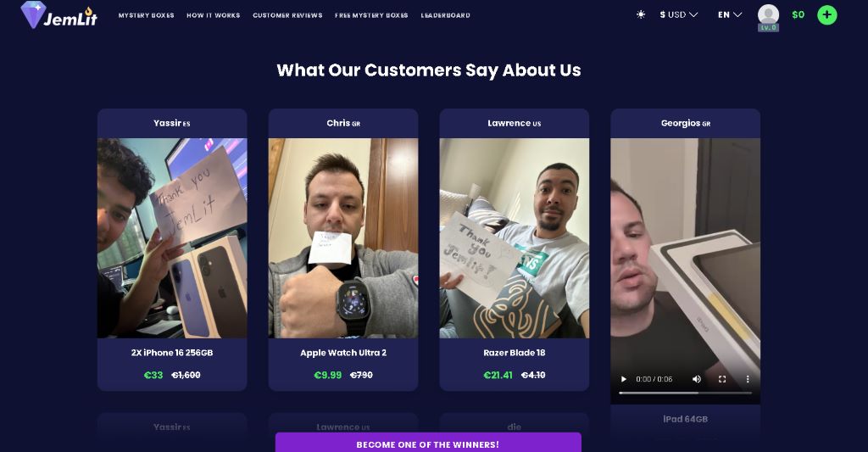Open the Leaderboard page
868x452 pixels.
[446, 15]
